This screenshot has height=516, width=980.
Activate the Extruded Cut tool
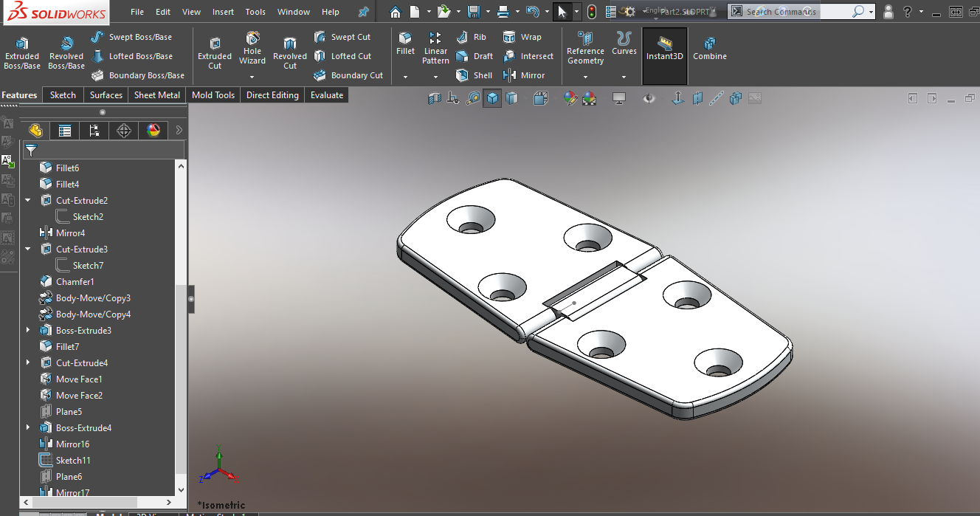(215, 53)
